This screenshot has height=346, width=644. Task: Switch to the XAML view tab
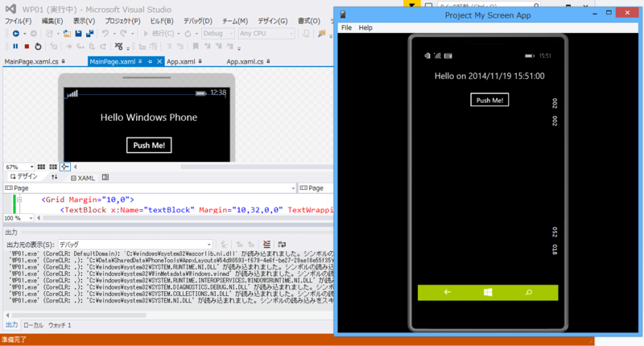(83, 178)
